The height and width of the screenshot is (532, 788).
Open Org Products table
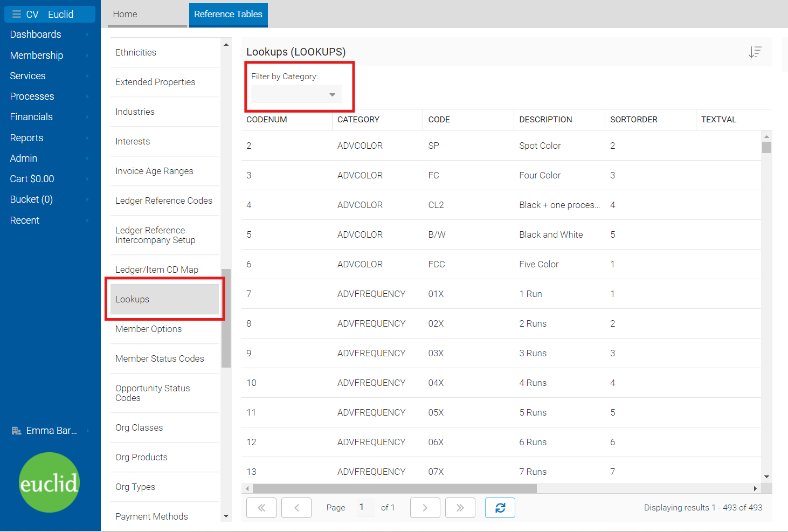[165, 457]
